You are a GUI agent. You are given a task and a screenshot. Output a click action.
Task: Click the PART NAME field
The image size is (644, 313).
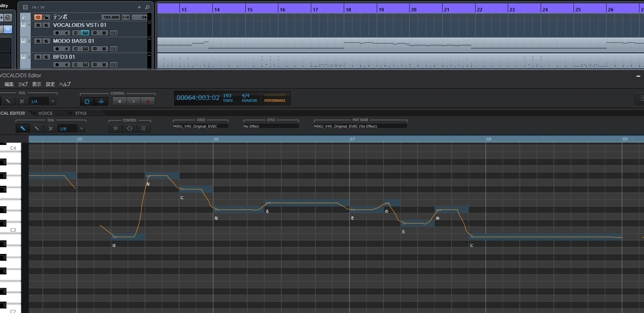click(360, 126)
